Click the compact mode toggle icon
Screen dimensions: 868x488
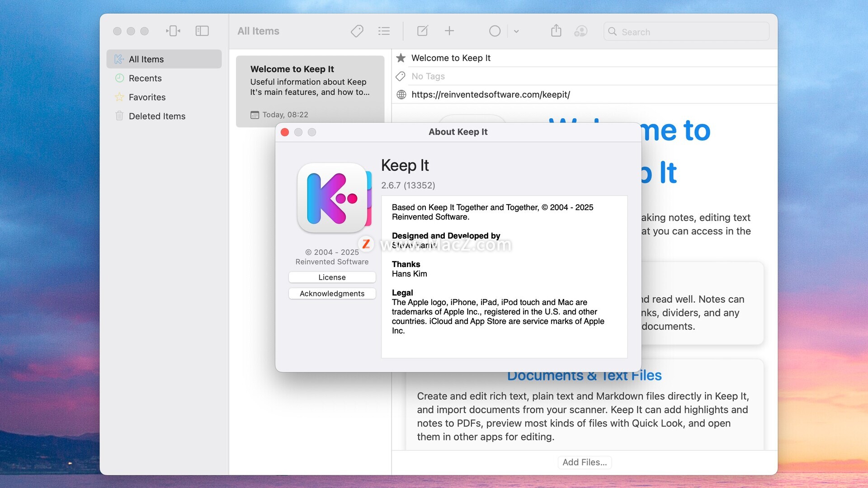173,31
